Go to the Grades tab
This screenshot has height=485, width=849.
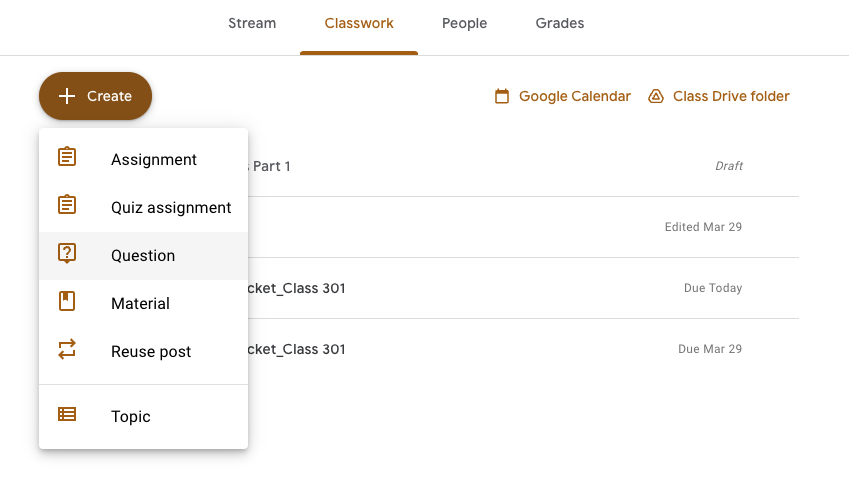pos(560,23)
